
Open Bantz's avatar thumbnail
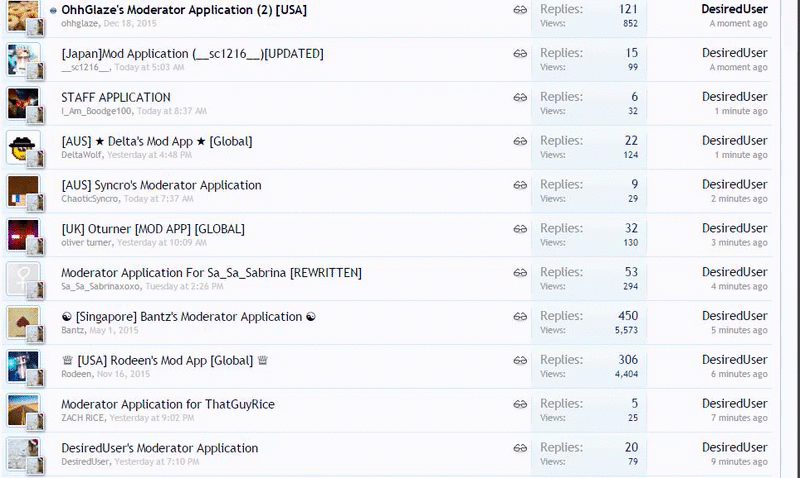tap(23, 323)
